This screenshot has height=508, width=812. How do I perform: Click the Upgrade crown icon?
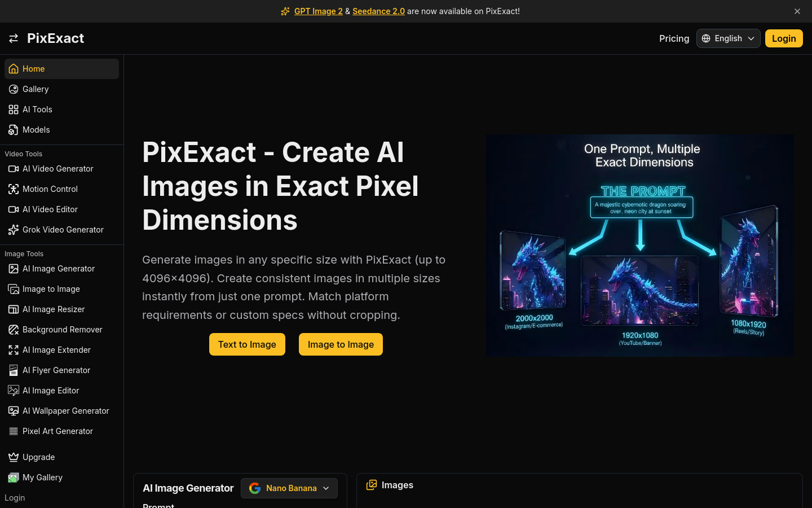point(14,457)
